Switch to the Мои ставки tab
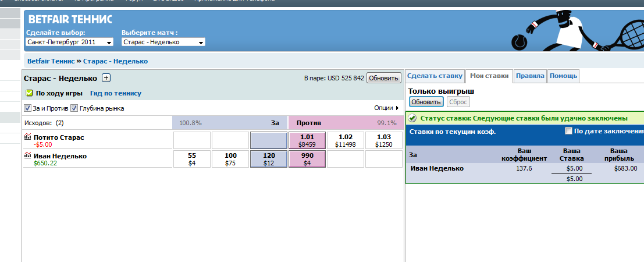644x262 pixels. pyautogui.click(x=489, y=76)
